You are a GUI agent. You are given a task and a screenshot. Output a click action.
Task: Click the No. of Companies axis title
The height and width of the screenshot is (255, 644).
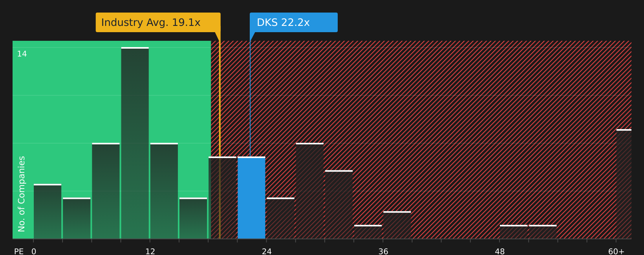[x=22, y=194]
